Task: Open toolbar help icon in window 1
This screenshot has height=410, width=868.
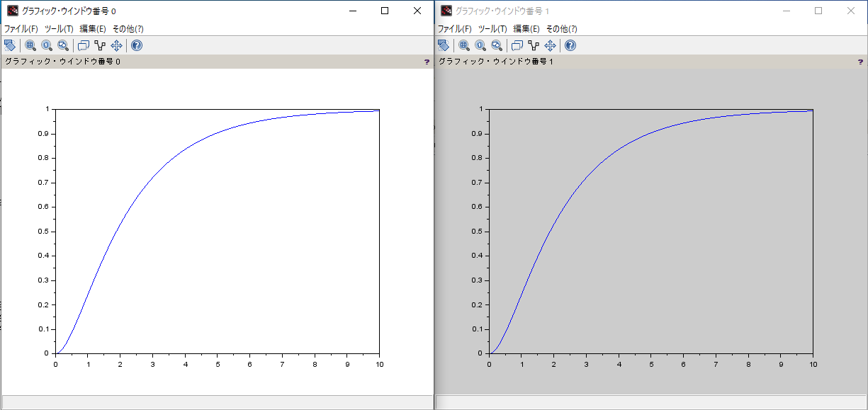Action: click(x=570, y=45)
